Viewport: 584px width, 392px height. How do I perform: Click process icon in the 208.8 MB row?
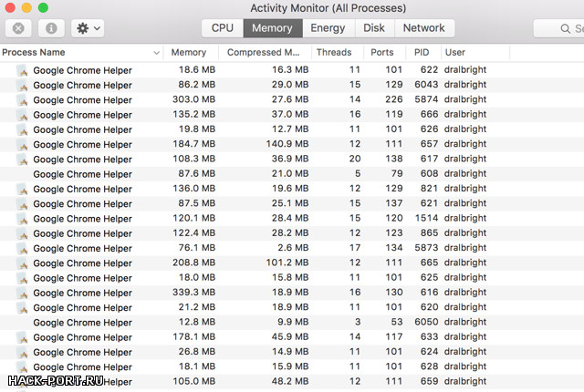pos(22,263)
